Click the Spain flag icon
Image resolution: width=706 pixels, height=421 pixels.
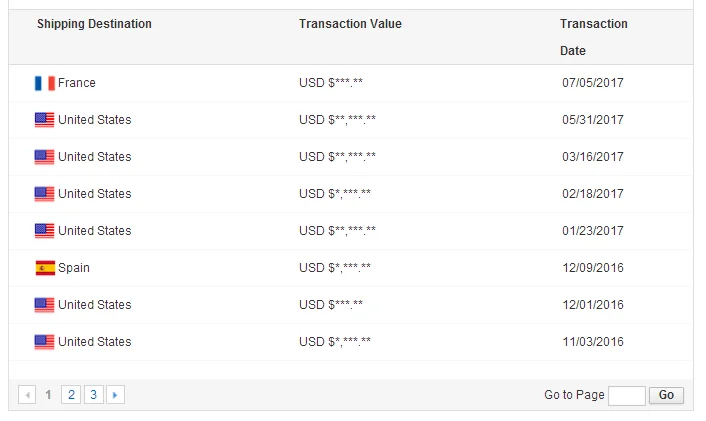tap(44, 268)
